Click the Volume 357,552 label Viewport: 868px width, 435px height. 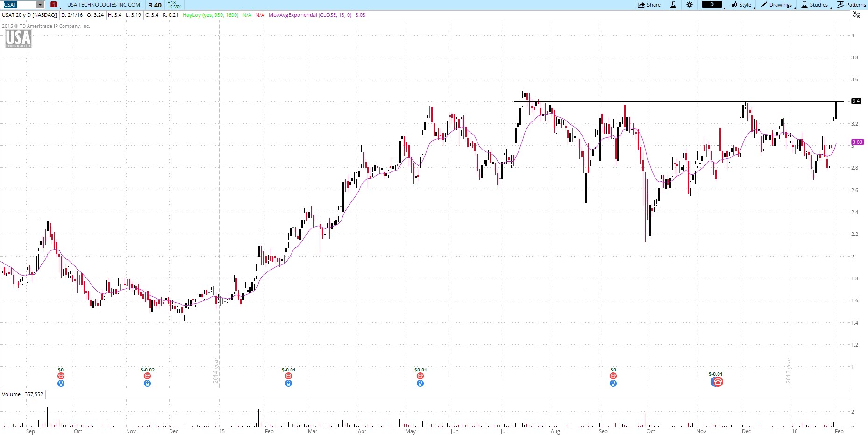22,394
